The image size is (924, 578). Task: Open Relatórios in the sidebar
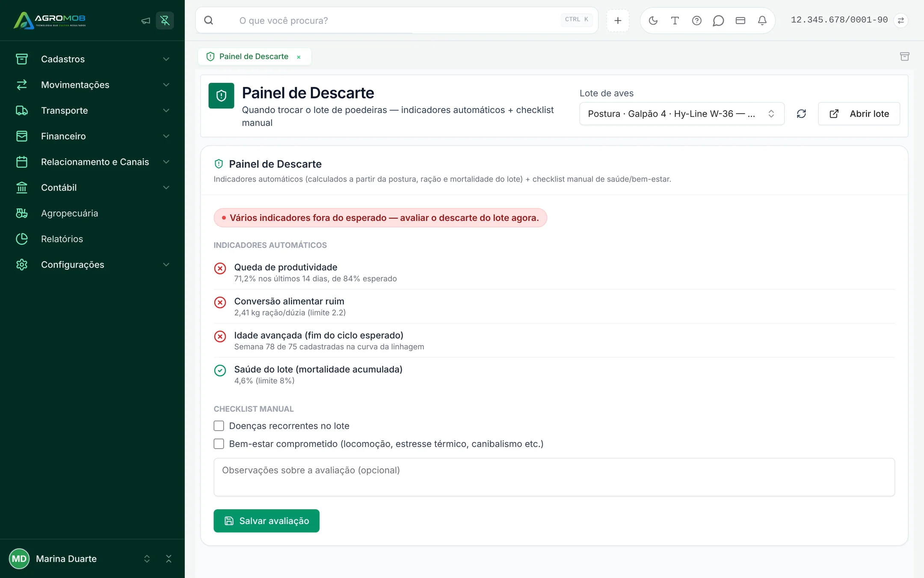click(92, 239)
